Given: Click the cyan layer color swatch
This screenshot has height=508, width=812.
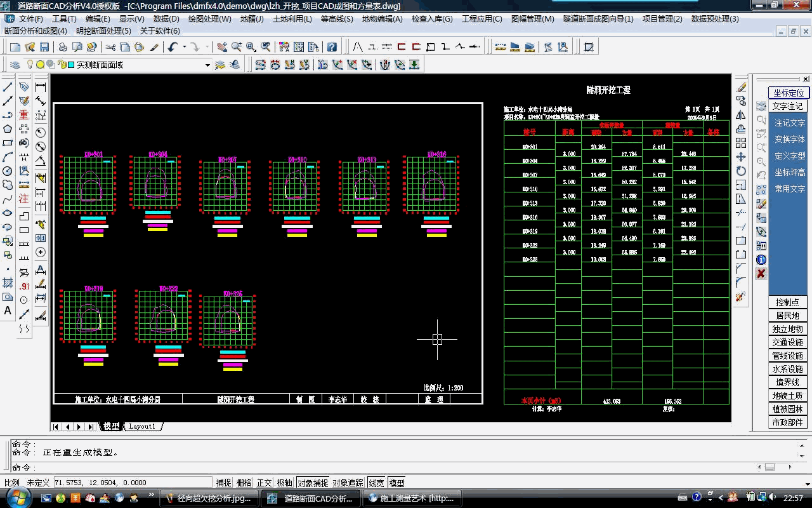Looking at the screenshot, I should 71,65.
